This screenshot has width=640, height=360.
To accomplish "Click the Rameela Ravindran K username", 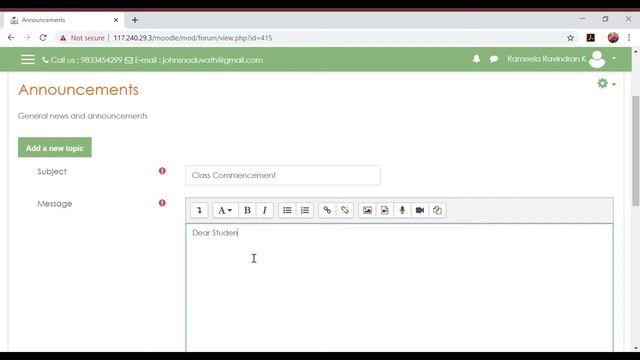I will pyautogui.click(x=547, y=59).
